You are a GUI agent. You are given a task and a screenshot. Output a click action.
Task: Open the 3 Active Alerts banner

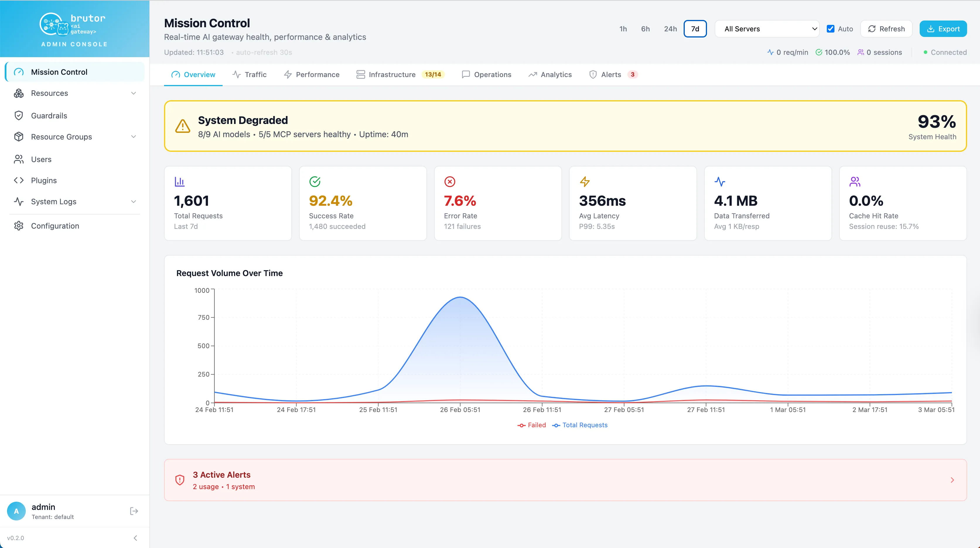(x=565, y=480)
